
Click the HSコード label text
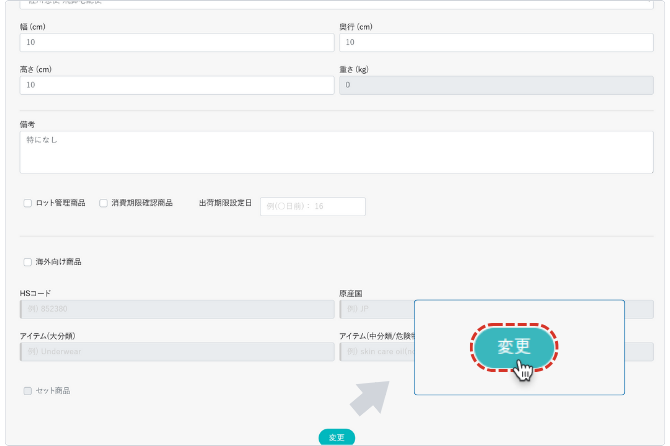[x=35, y=293]
